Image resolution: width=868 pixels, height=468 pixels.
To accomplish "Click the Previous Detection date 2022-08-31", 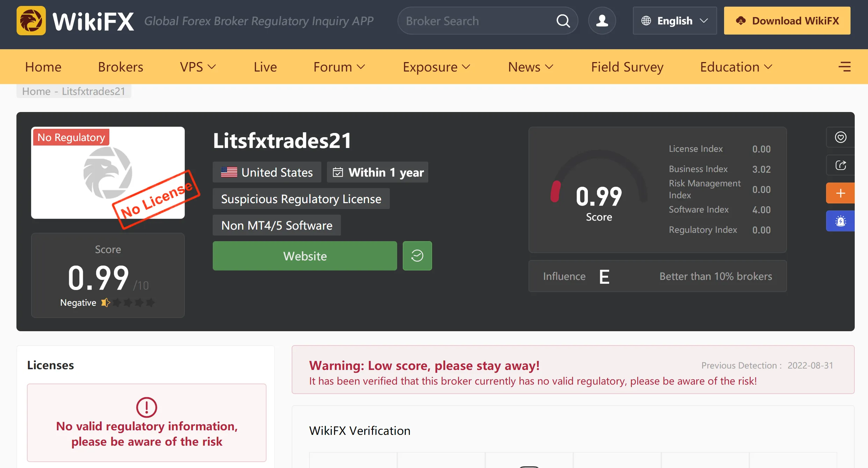I will (810, 365).
